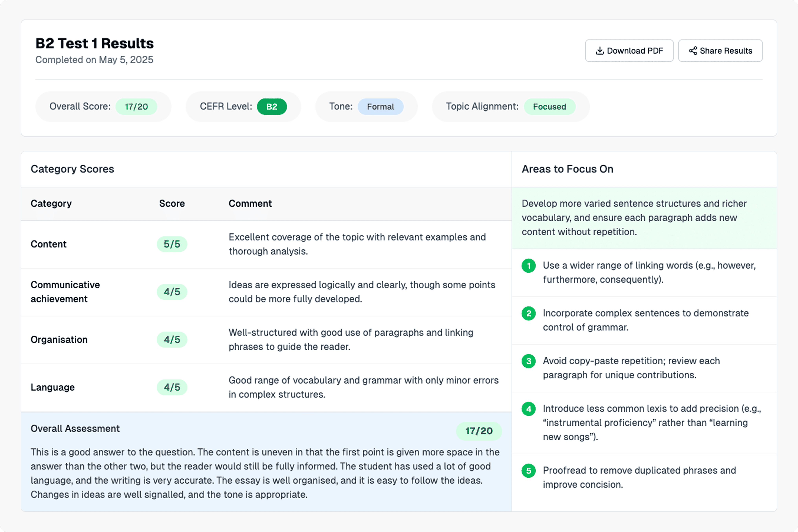Image resolution: width=798 pixels, height=532 pixels.
Task: Click the 5/5 Content score pill
Action: click(x=172, y=244)
